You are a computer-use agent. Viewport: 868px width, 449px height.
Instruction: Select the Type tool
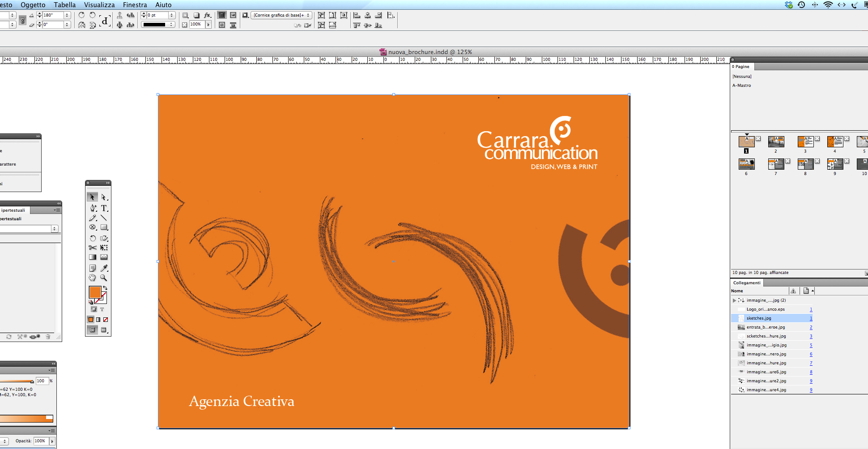104,208
